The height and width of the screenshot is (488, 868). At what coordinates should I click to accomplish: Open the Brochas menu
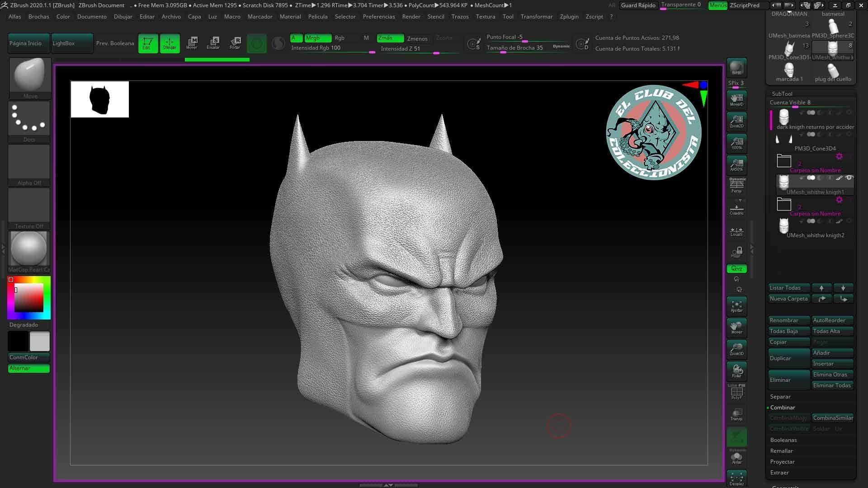tap(39, 16)
